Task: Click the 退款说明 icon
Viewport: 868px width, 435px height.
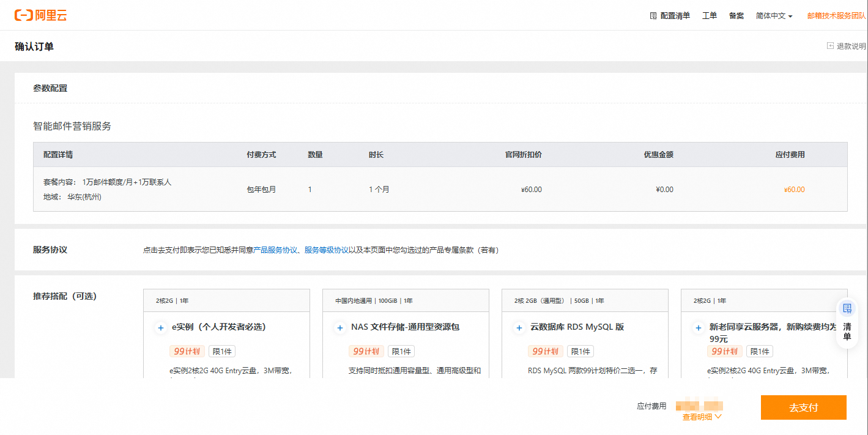Action: click(831, 46)
